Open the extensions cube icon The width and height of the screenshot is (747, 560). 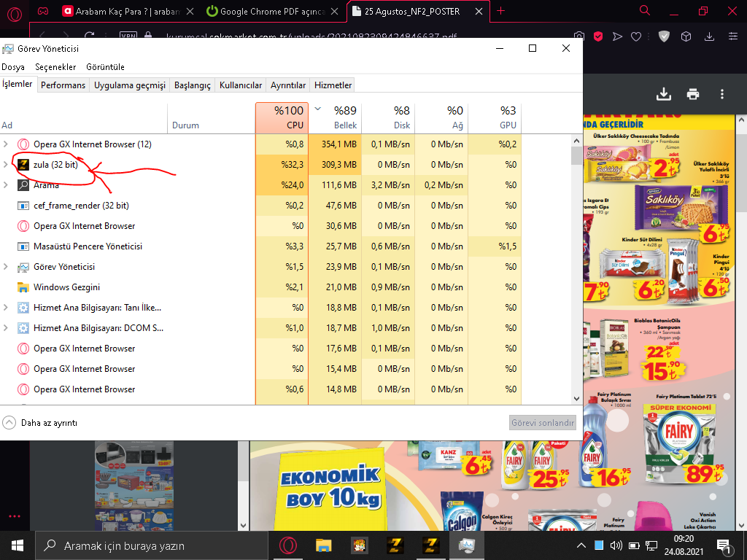(686, 36)
